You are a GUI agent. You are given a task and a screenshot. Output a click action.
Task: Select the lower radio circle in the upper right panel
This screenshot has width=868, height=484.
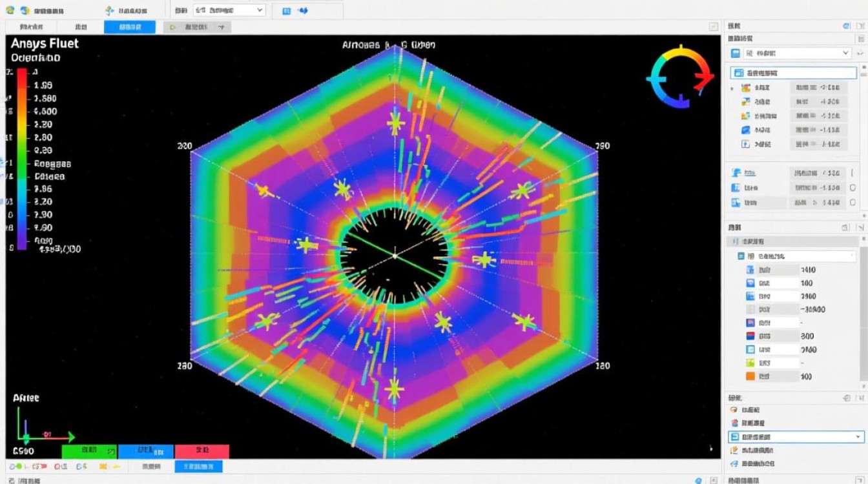click(853, 202)
